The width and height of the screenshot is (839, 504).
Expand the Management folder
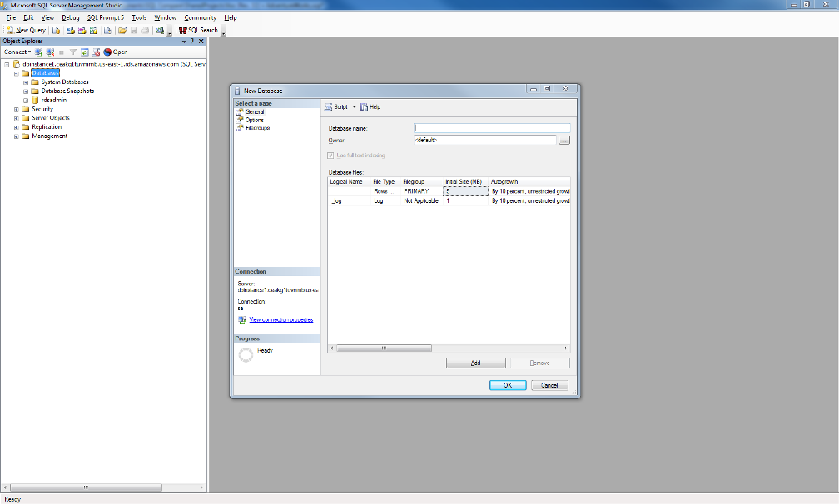tap(17, 137)
